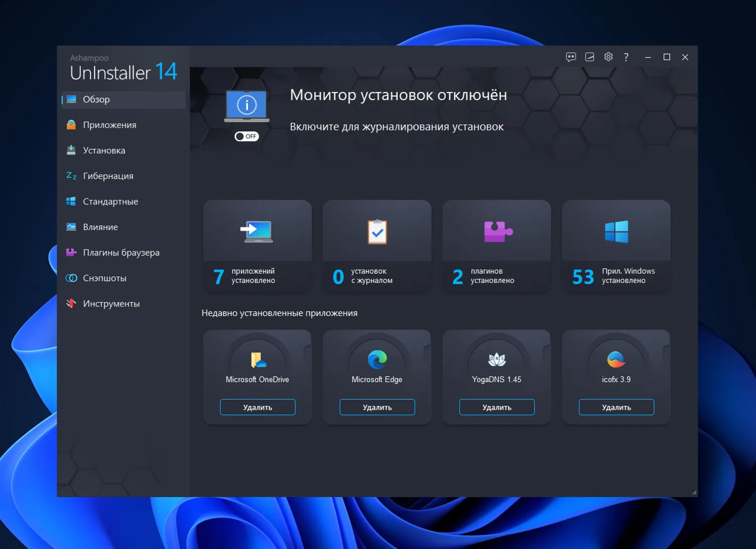Click the icofx 3.9 app icon

(616, 359)
